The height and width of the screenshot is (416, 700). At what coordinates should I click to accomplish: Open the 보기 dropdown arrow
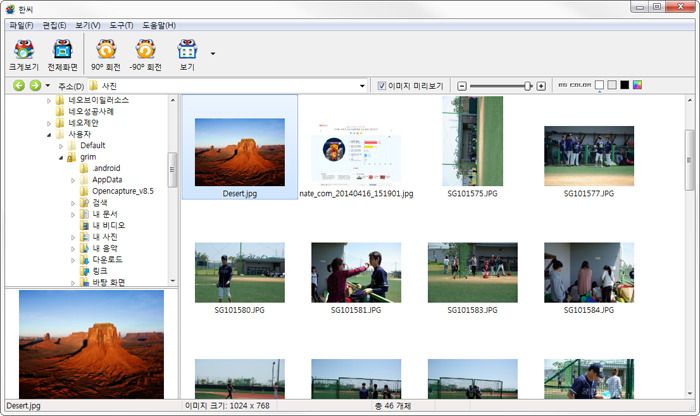[213, 54]
